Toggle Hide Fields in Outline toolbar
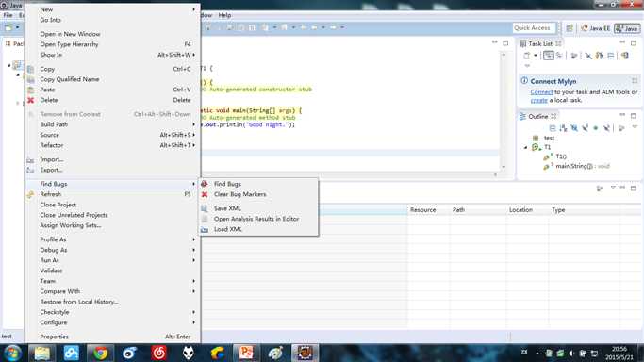The width and height of the screenshot is (644, 362). tap(574, 128)
